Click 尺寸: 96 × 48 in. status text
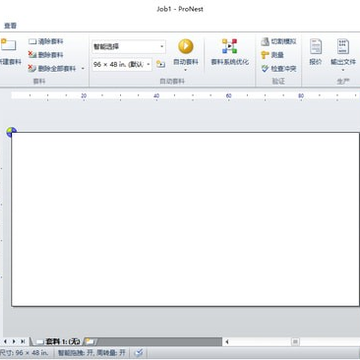Image resolution: width=360 pixels, height=360 pixels. [24, 353]
